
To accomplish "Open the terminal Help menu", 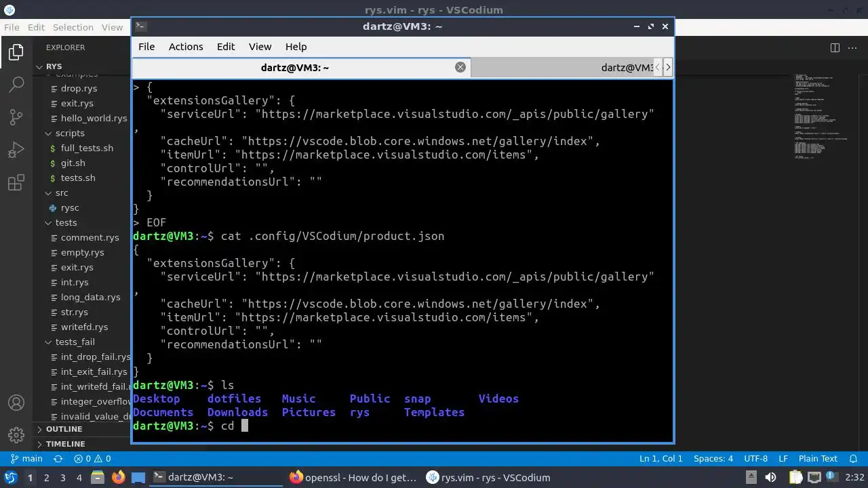I will pos(296,47).
